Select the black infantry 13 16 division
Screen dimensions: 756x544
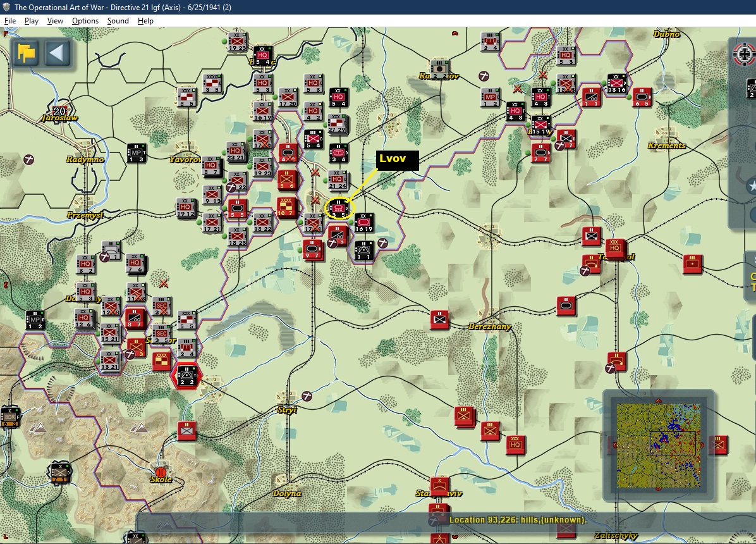click(x=617, y=83)
